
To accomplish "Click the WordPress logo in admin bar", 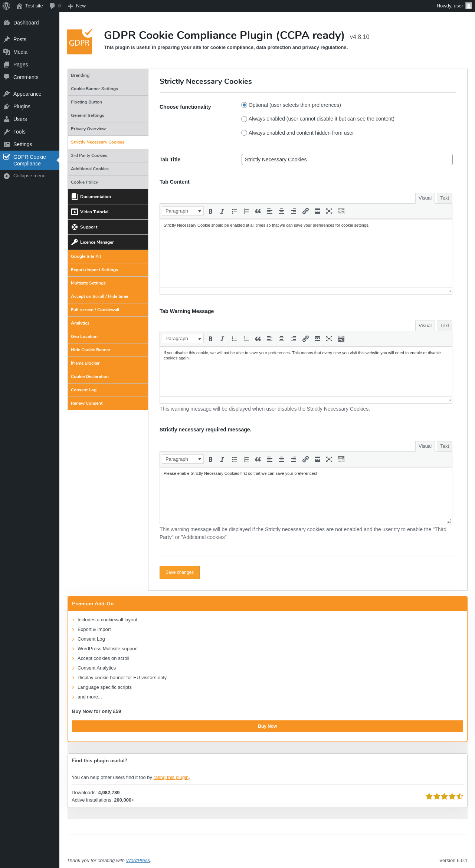I will pyautogui.click(x=6, y=6).
